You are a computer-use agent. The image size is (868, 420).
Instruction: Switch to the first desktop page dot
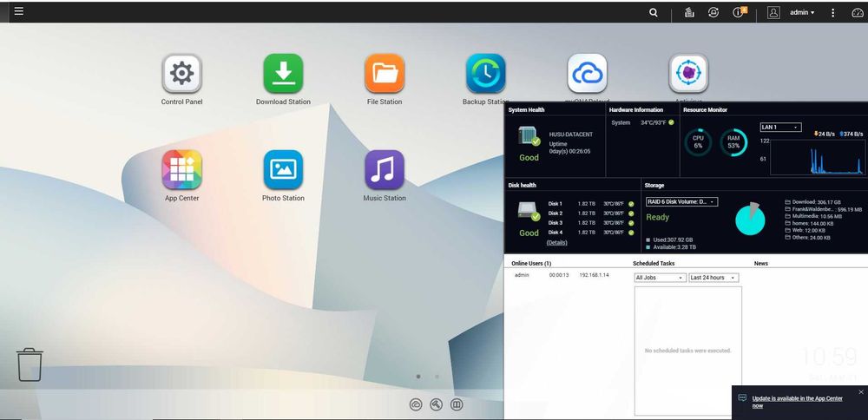tap(418, 377)
